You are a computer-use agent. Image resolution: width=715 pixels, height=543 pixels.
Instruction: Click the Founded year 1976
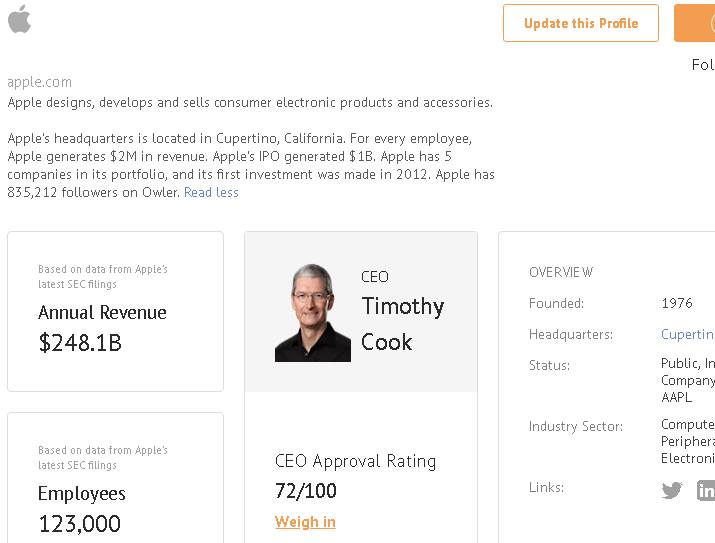click(x=677, y=303)
